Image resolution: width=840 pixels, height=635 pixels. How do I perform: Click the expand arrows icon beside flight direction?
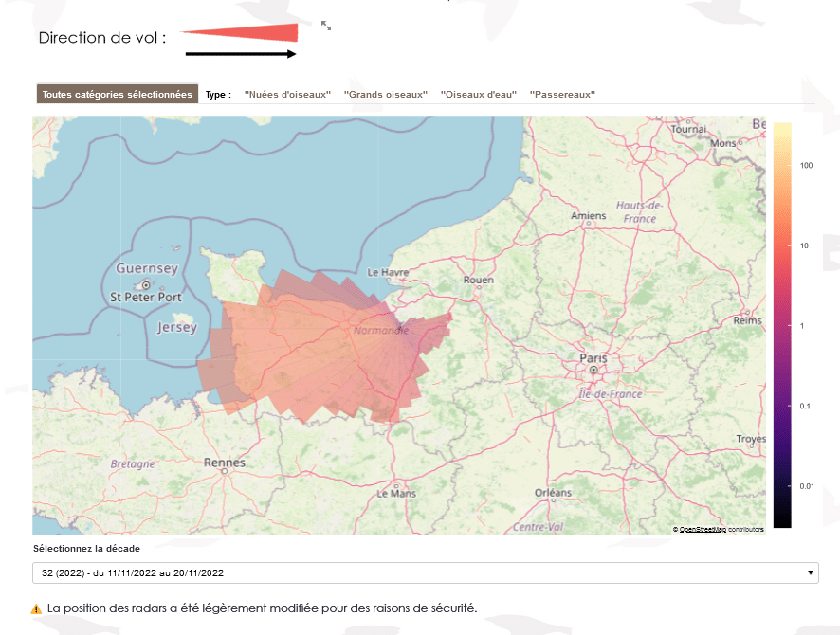[x=326, y=26]
